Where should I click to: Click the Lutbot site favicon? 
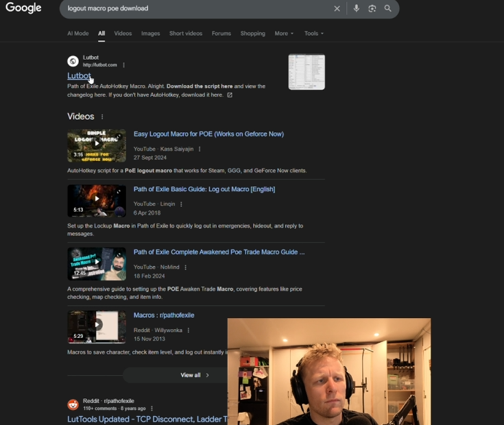[73, 61]
